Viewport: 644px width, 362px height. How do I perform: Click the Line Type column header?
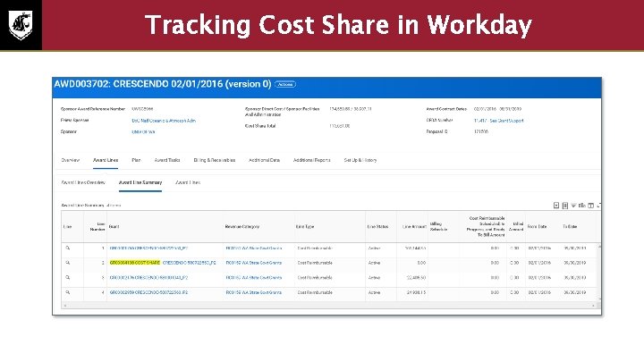tap(305, 226)
